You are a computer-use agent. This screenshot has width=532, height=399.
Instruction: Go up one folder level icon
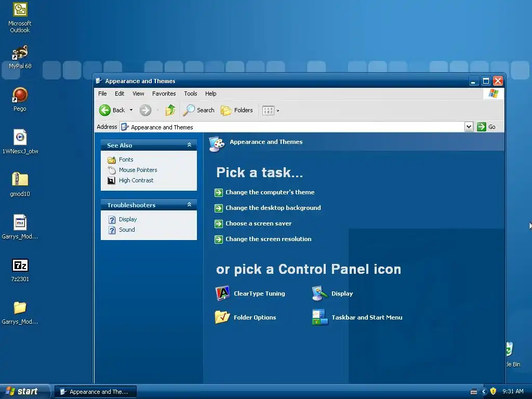(170, 110)
